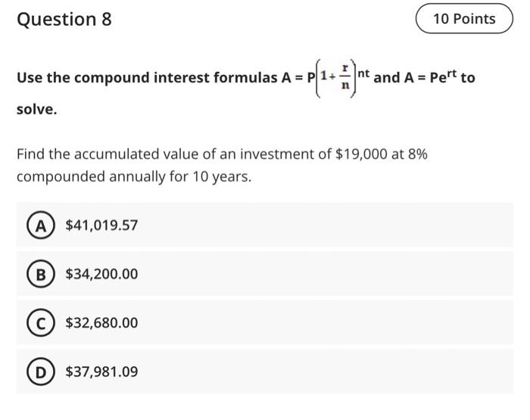
Task: Click the answer row containing option C
Action: (265, 323)
